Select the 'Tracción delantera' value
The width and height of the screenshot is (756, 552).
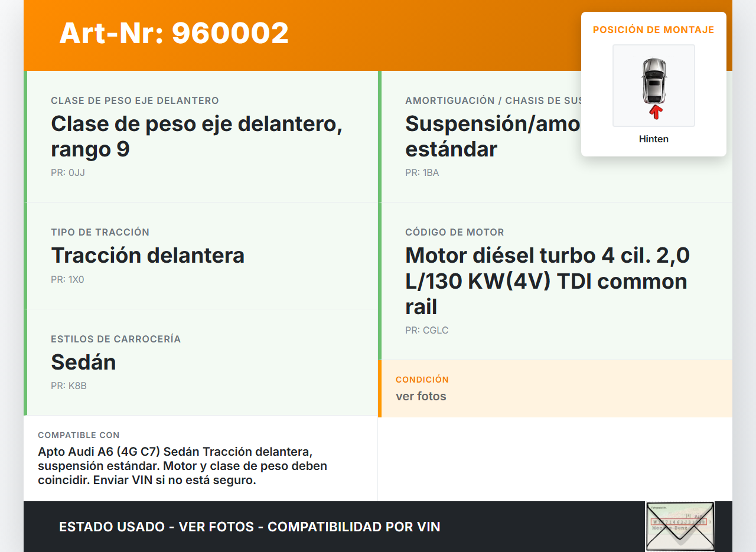coord(148,255)
